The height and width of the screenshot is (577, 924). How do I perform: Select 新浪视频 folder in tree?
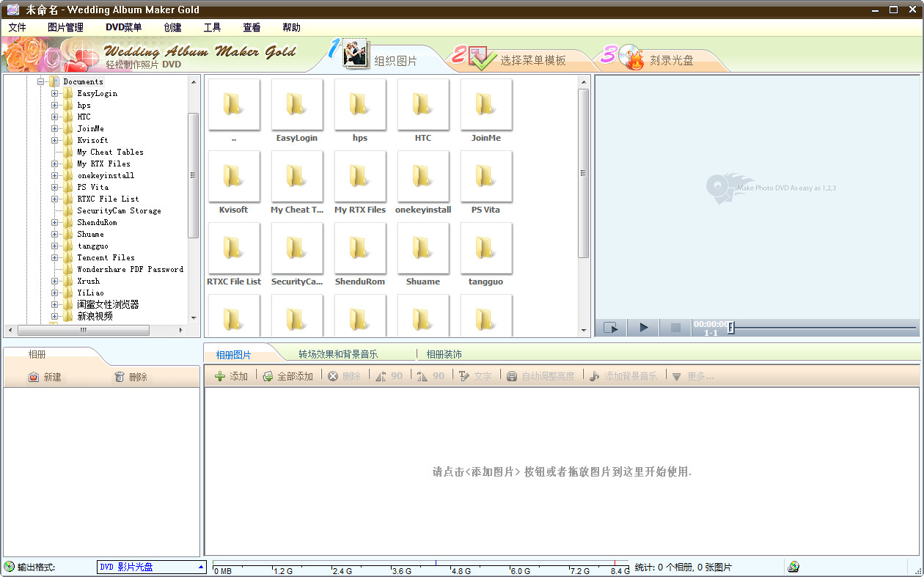pos(95,316)
